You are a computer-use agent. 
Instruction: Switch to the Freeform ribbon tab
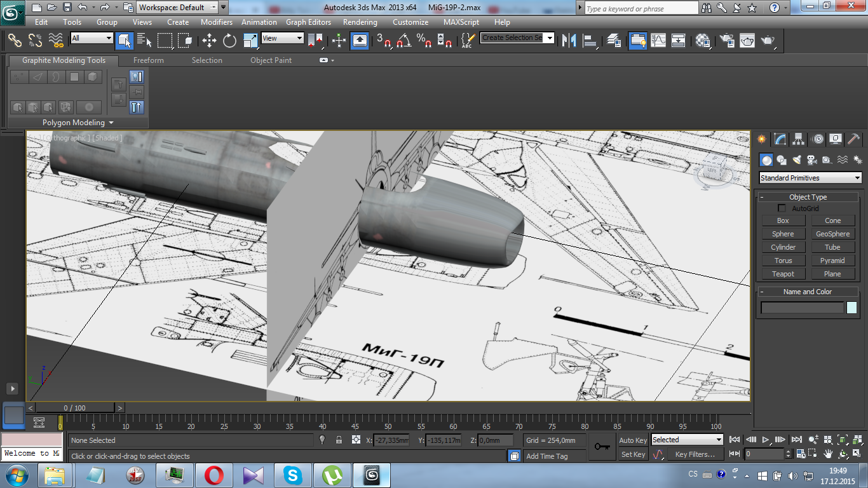click(149, 60)
